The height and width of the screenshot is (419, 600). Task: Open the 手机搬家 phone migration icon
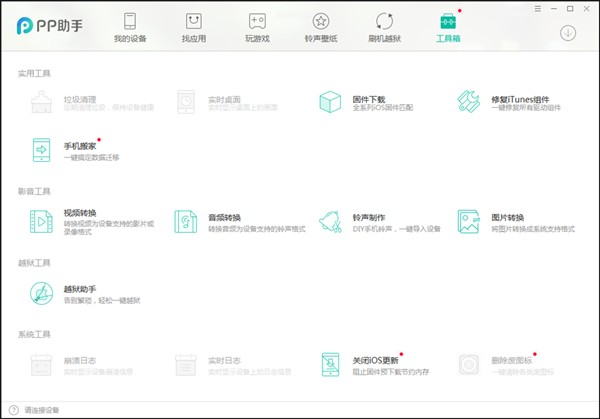[43, 150]
